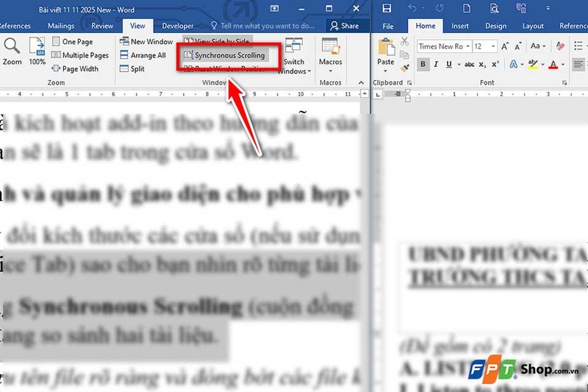Click the Tell me what you want search box
The image size is (588, 392).
coord(262,26)
